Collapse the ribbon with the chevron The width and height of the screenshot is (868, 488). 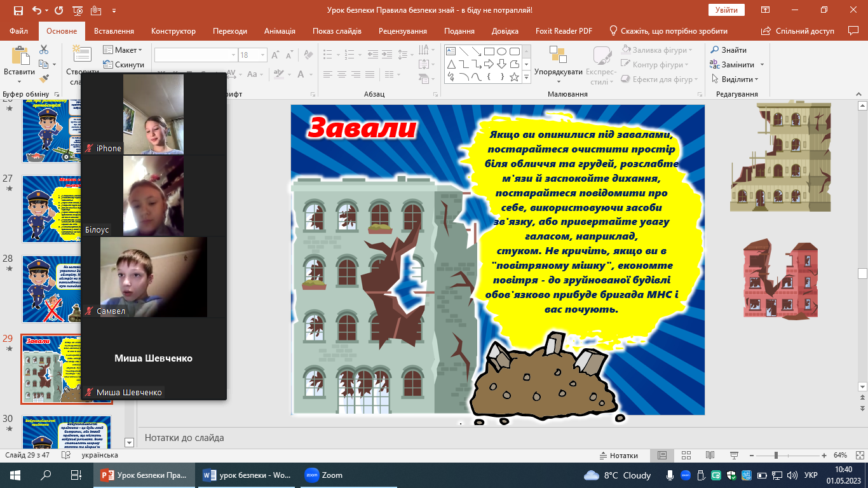click(x=857, y=94)
